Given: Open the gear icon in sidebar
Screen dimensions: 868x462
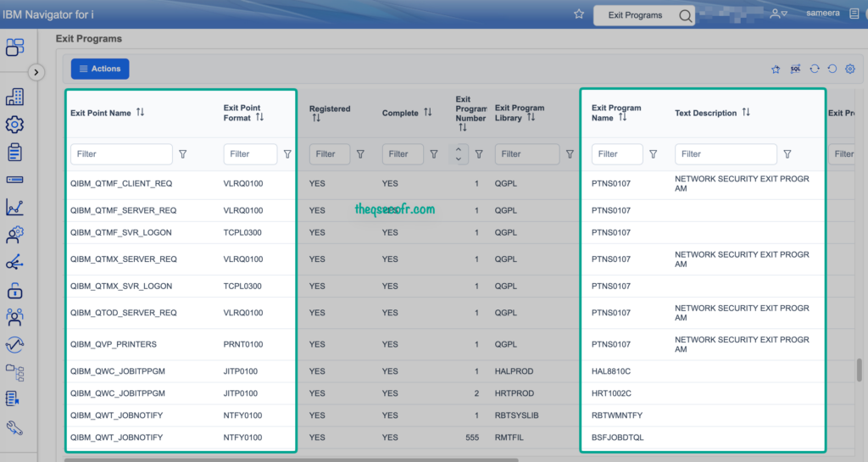Looking at the screenshot, I should pos(15,125).
